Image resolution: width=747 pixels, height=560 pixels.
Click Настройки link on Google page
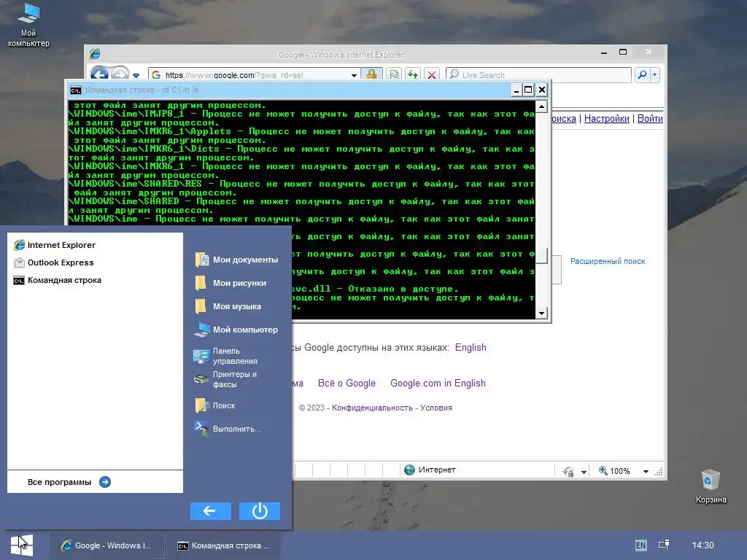[606, 119]
